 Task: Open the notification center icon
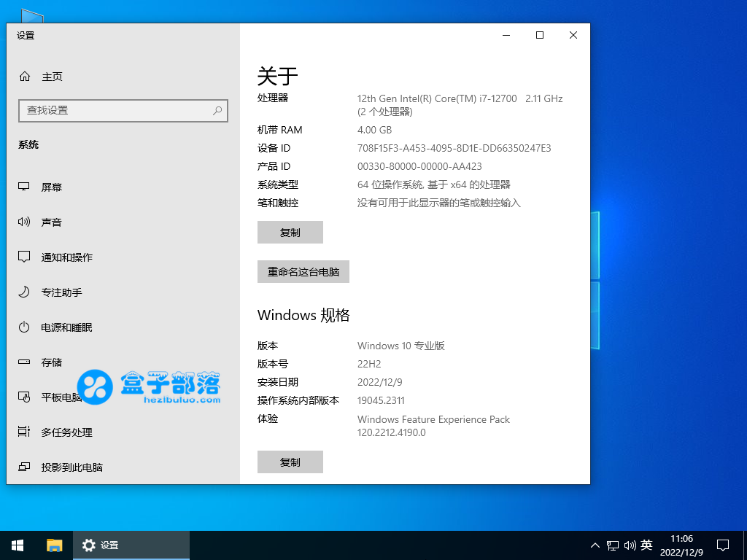click(723, 545)
